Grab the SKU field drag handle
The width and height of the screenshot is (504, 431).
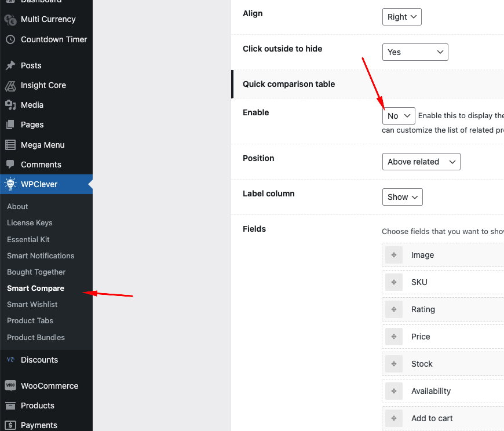[394, 282]
